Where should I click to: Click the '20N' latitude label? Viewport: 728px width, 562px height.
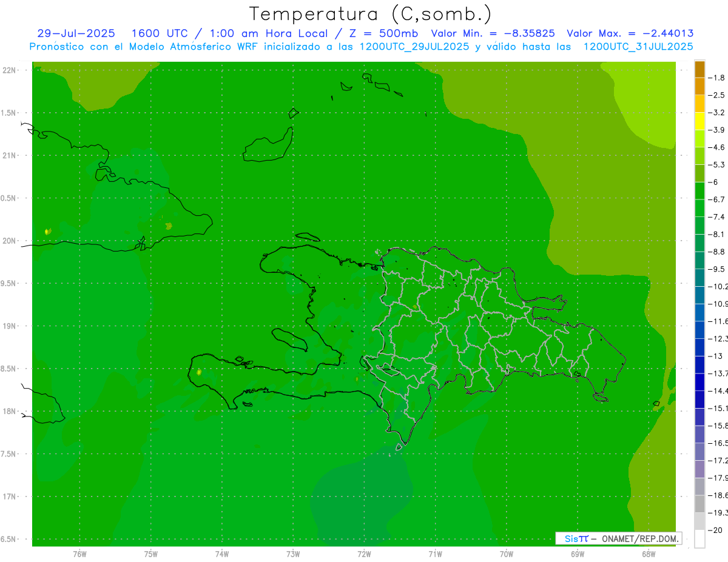(x=10, y=241)
